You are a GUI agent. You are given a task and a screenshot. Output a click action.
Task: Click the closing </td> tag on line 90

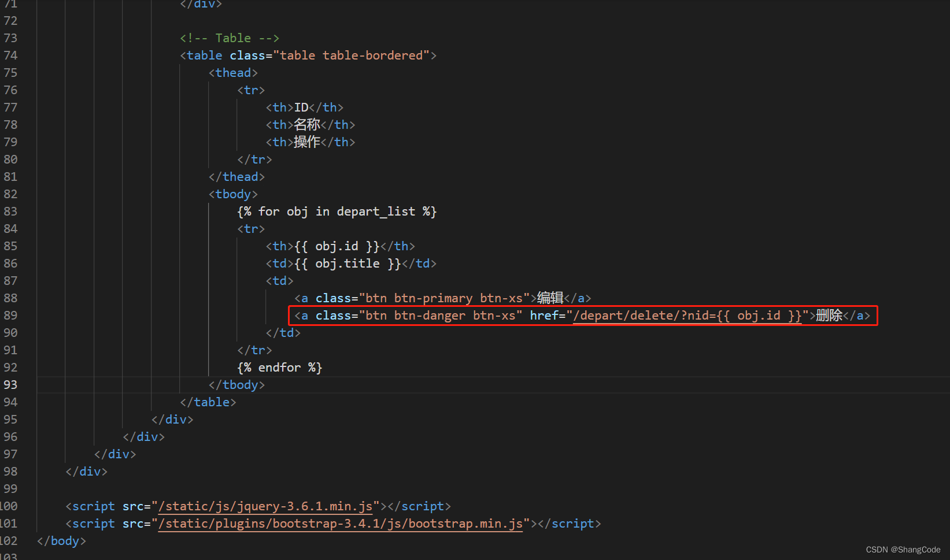point(283,333)
